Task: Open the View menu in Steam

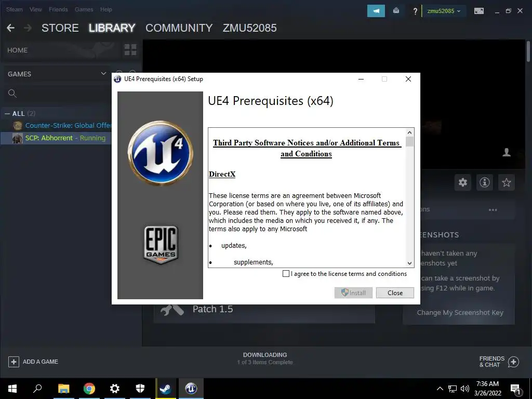Action: 36,9
